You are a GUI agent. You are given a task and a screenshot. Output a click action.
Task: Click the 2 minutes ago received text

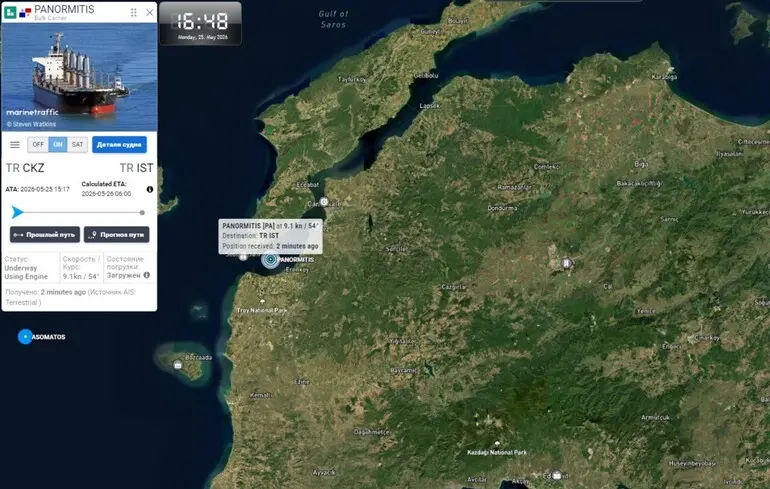point(63,292)
